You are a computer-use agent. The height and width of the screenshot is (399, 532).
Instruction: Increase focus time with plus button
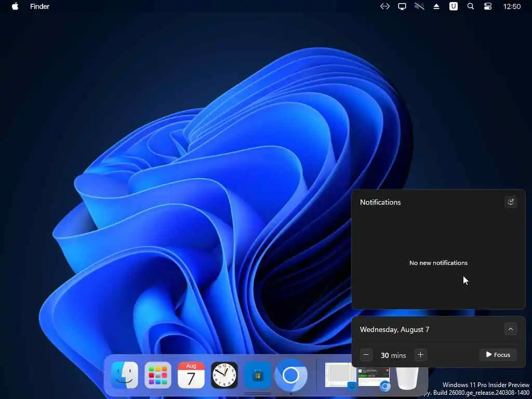click(420, 355)
